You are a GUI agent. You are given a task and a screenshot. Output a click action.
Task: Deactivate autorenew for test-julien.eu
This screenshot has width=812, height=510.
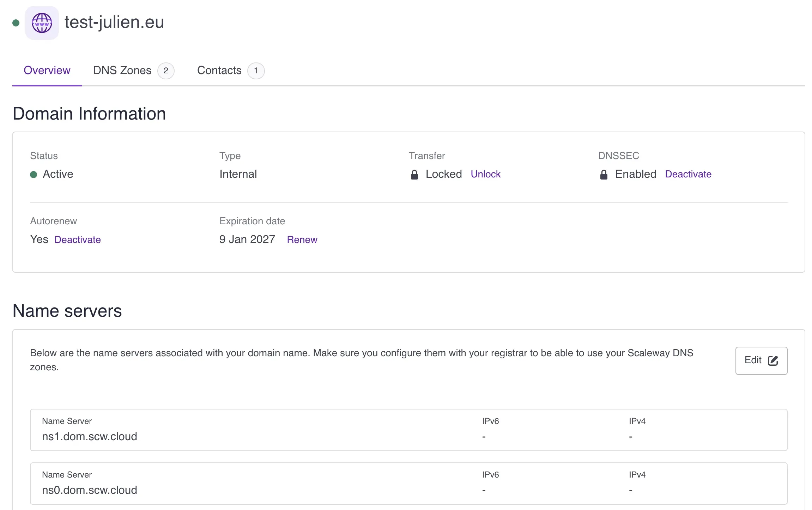(78, 239)
